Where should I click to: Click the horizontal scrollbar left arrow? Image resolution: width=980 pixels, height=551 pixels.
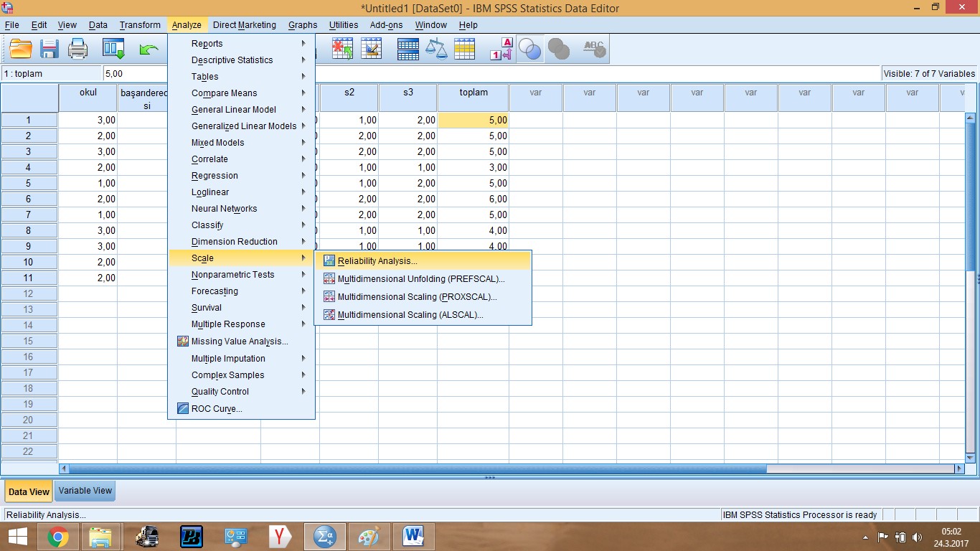(x=65, y=468)
